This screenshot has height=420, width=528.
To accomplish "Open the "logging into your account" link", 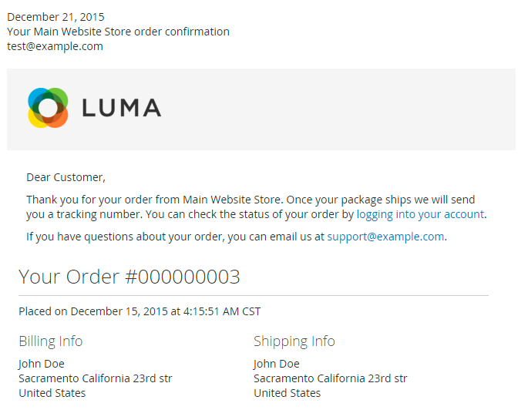I will pyautogui.click(x=420, y=214).
